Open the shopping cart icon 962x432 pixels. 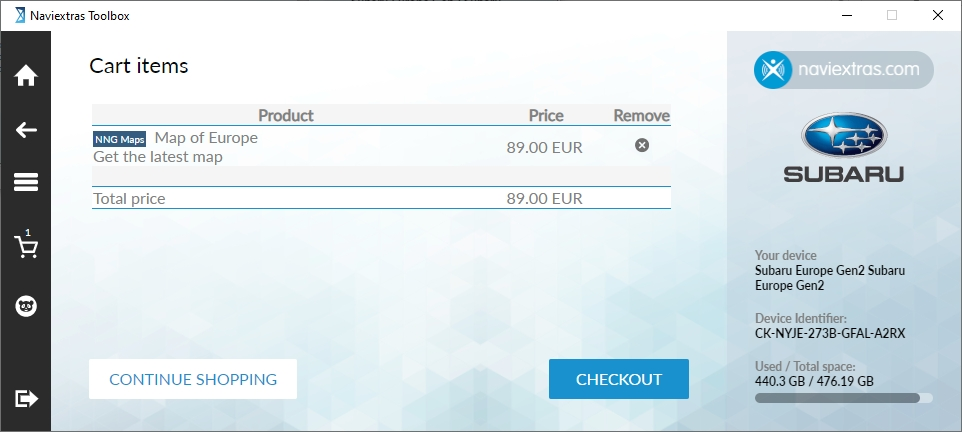click(x=26, y=246)
